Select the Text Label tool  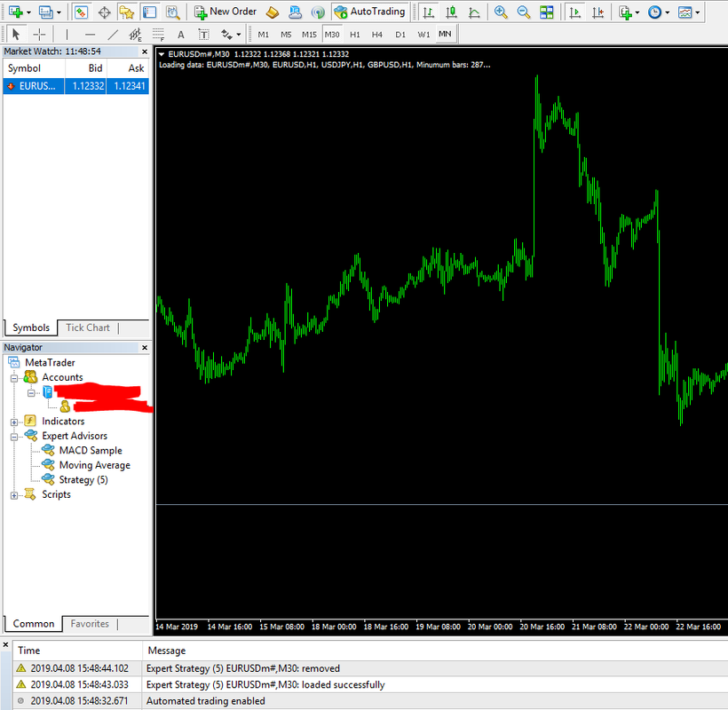tap(204, 35)
